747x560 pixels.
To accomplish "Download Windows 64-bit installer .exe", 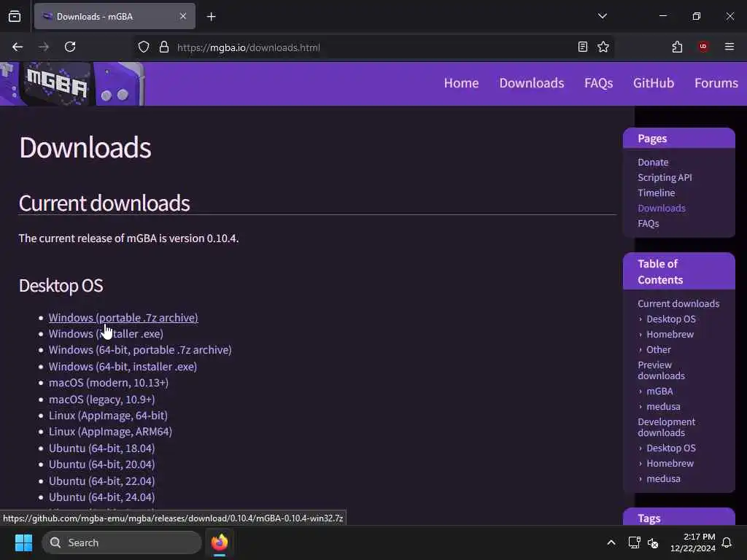I will [x=123, y=367].
